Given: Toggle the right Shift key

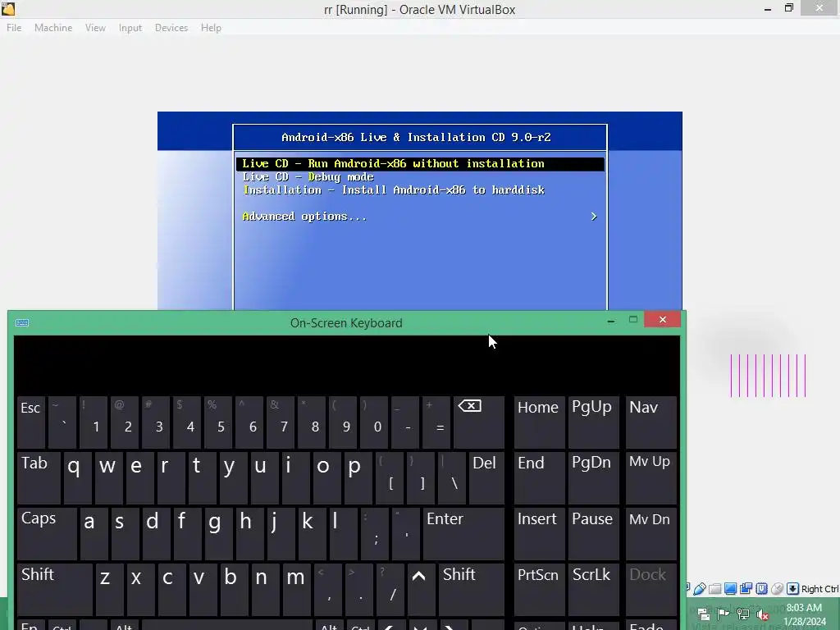Looking at the screenshot, I should coord(472,589).
